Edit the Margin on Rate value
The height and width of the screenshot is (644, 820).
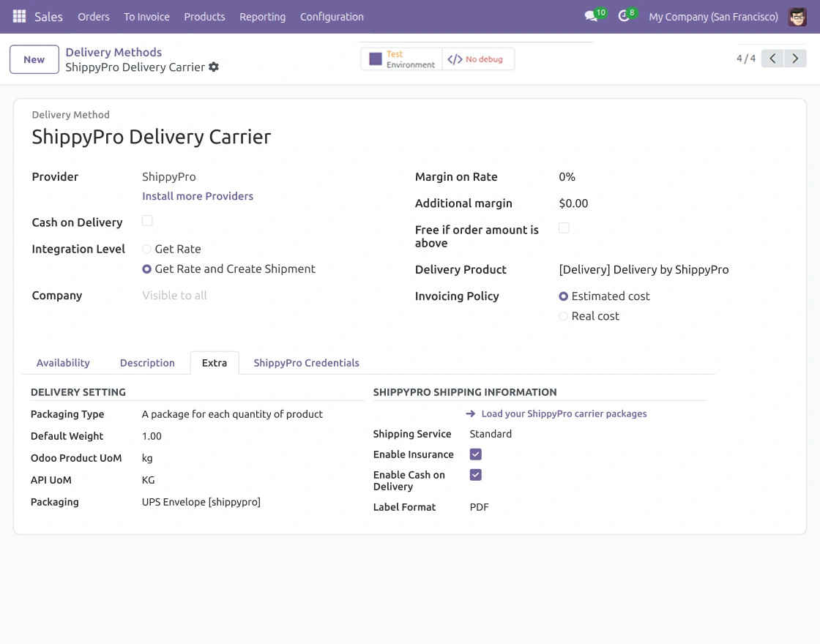(x=567, y=176)
